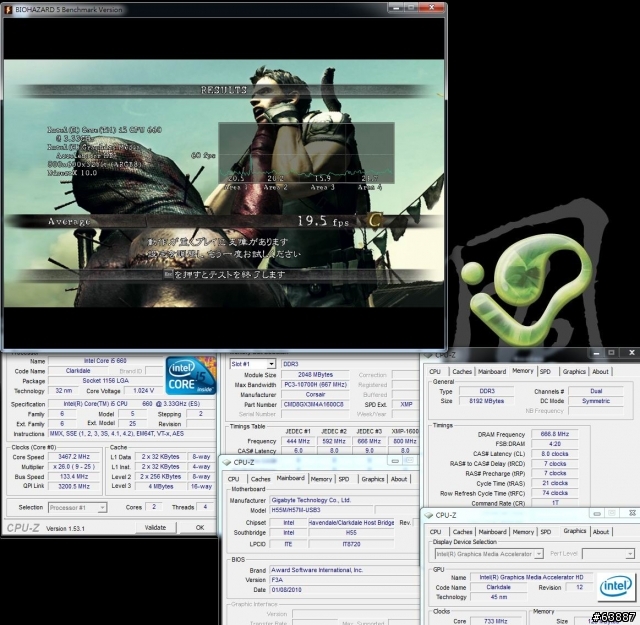Image resolution: width=640 pixels, height=625 pixels.
Task: Select Mainboard tab in Mainboard window
Action: click(x=291, y=478)
